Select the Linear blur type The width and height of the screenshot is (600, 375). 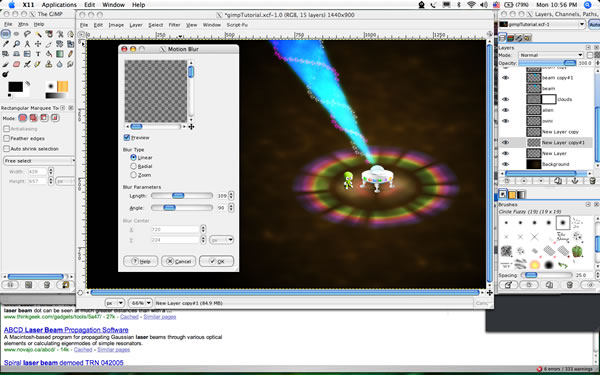click(x=133, y=157)
